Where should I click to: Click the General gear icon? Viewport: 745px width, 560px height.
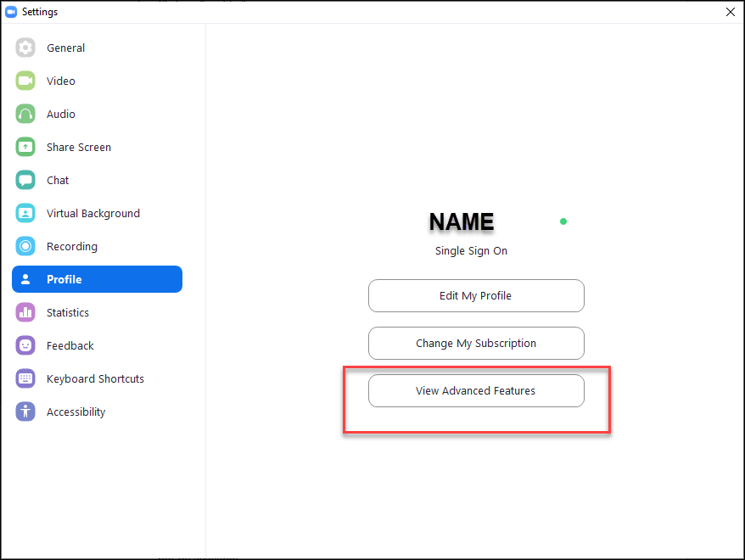point(25,48)
